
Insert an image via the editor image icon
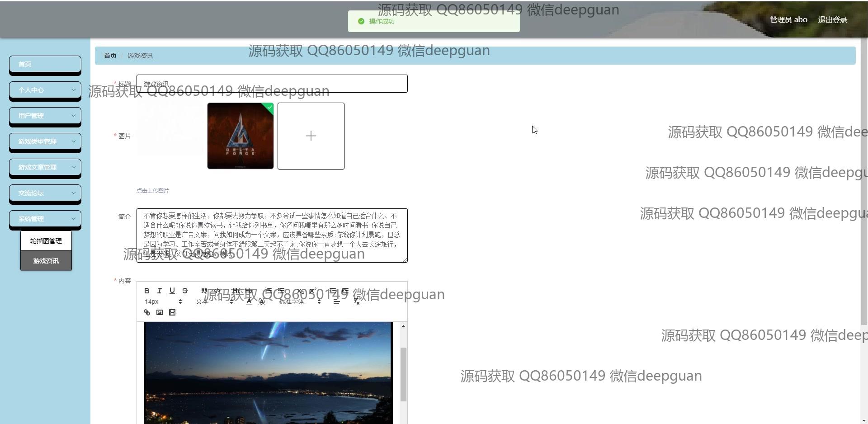160,312
